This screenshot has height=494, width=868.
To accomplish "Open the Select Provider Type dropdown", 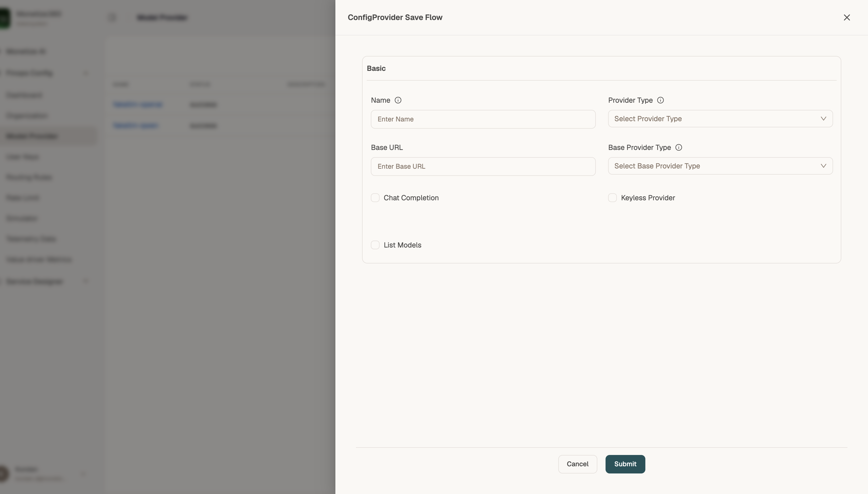I will (720, 119).
